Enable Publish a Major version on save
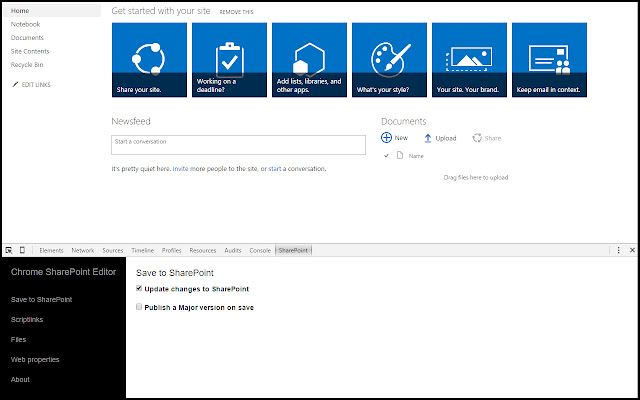Image resolution: width=640 pixels, height=400 pixels. click(139, 307)
